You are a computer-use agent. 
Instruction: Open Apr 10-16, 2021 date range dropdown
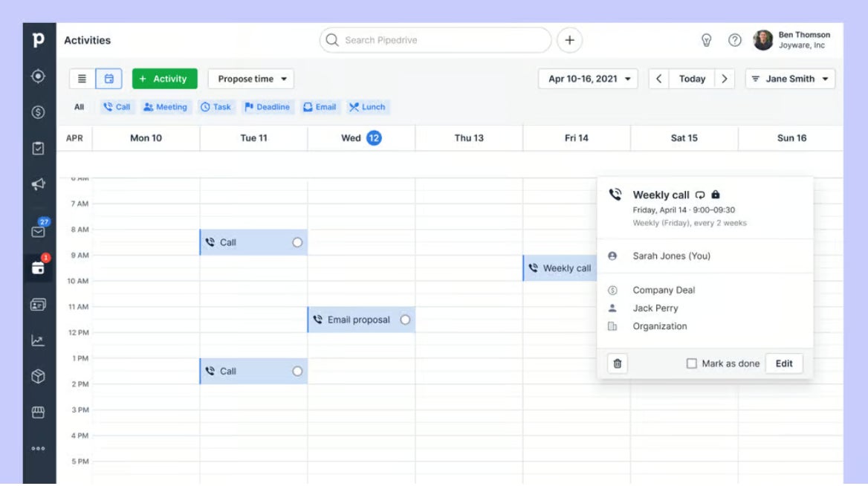(588, 79)
